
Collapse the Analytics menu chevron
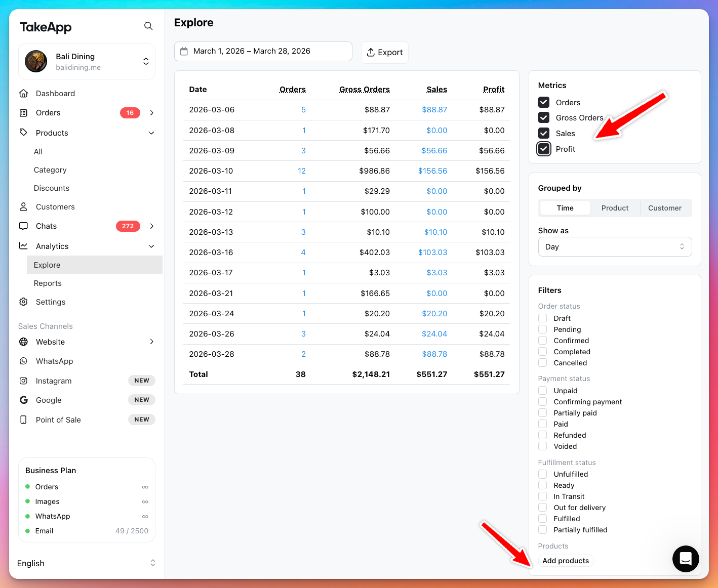151,246
